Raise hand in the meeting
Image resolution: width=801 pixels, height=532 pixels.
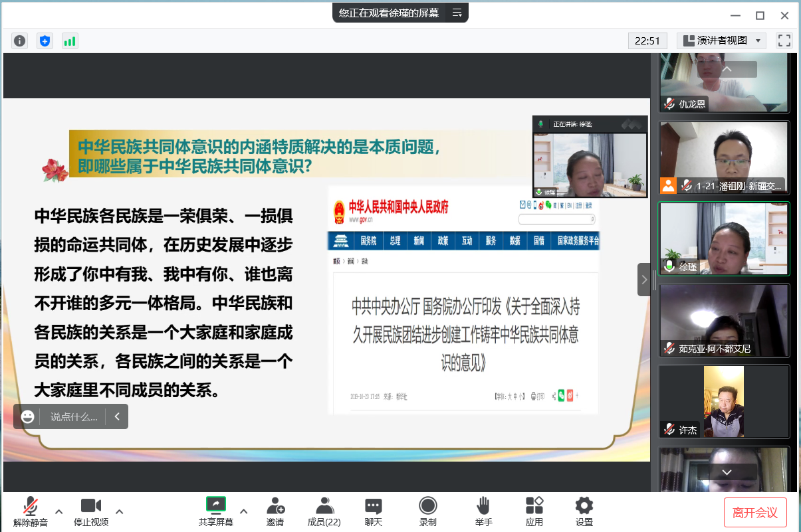(x=483, y=511)
